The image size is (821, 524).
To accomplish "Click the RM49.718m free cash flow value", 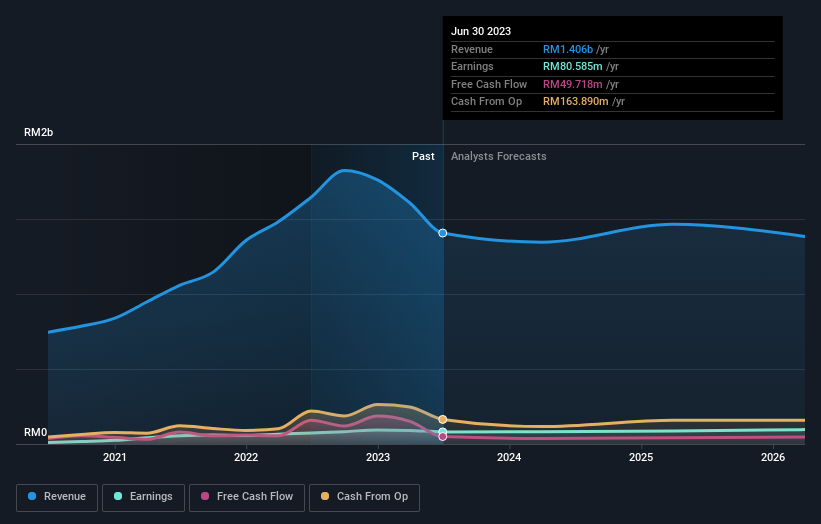I will click(x=572, y=84).
